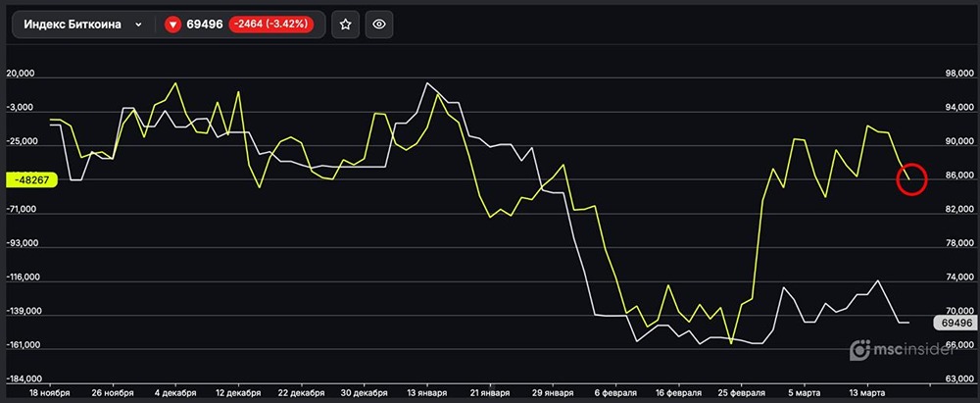Click the star favorite icon

coord(345,25)
